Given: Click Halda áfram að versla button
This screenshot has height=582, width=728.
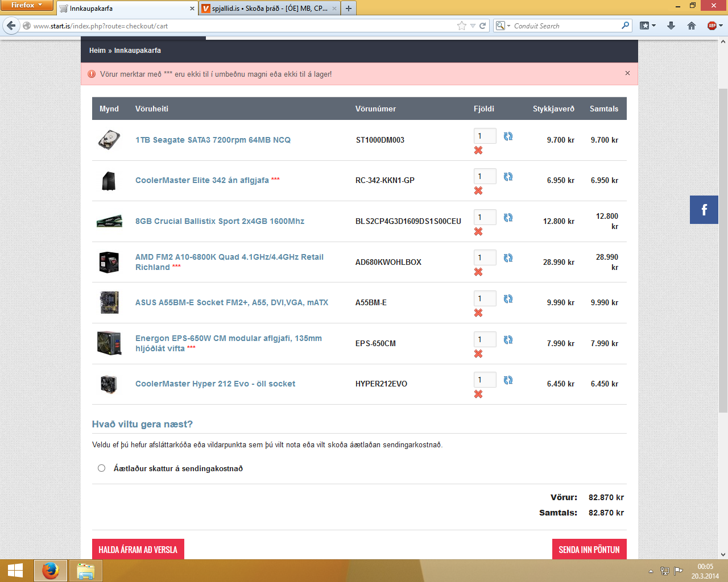Looking at the screenshot, I should 138,549.
